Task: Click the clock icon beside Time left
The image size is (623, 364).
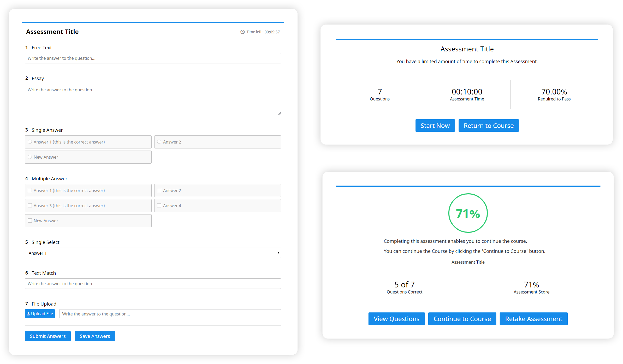Action: pyautogui.click(x=242, y=32)
